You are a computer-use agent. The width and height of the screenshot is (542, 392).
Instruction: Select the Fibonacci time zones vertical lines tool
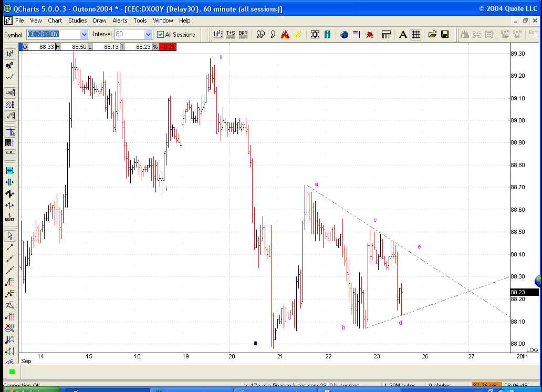click(9, 316)
